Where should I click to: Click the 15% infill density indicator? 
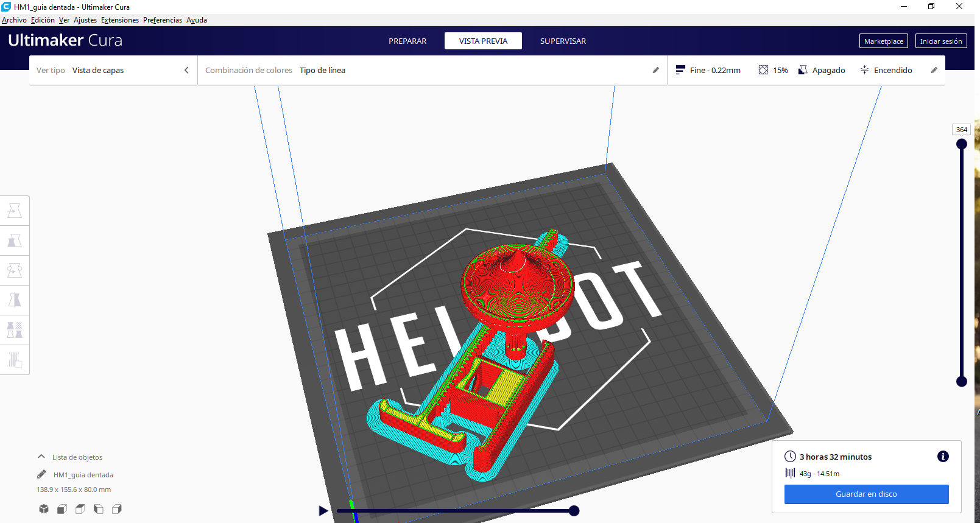(773, 70)
